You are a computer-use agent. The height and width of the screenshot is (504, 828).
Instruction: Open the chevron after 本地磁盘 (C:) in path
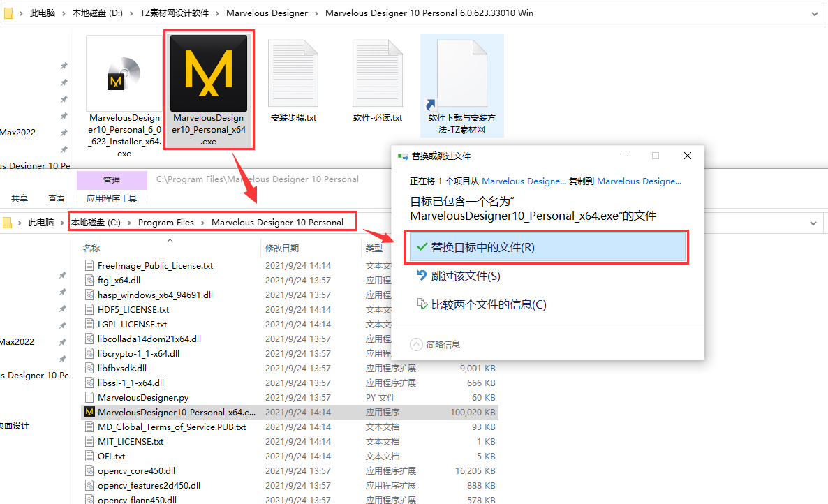(x=129, y=223)
